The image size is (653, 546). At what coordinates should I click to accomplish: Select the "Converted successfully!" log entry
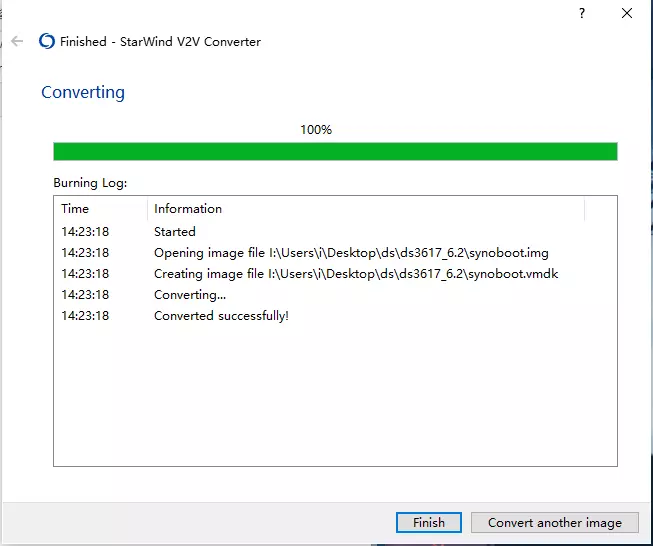click(221, 316)
